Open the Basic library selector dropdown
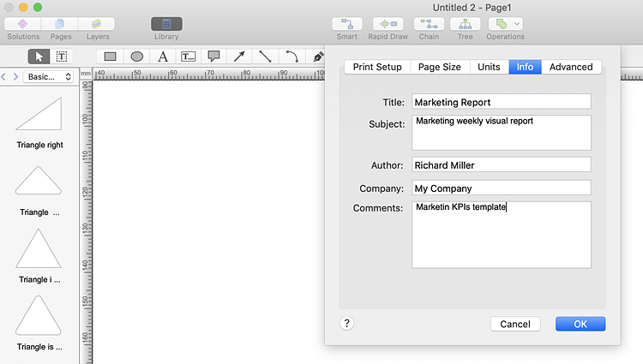 pyautogui.click(x=49, y=77)
